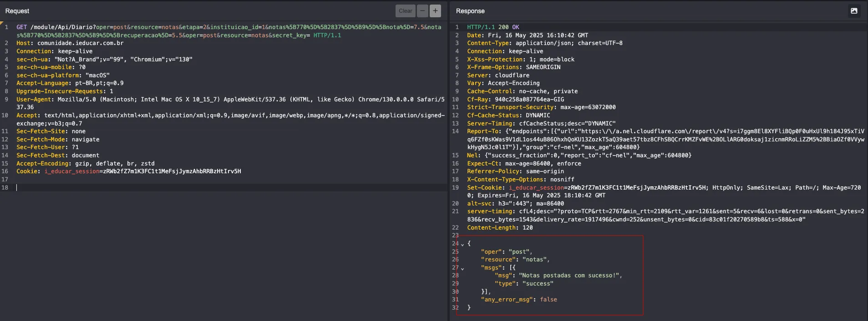Viewport: 868px width, 321px height.
Task: Click the server-timing: cfL4 header line
Action: coord(665,216)
